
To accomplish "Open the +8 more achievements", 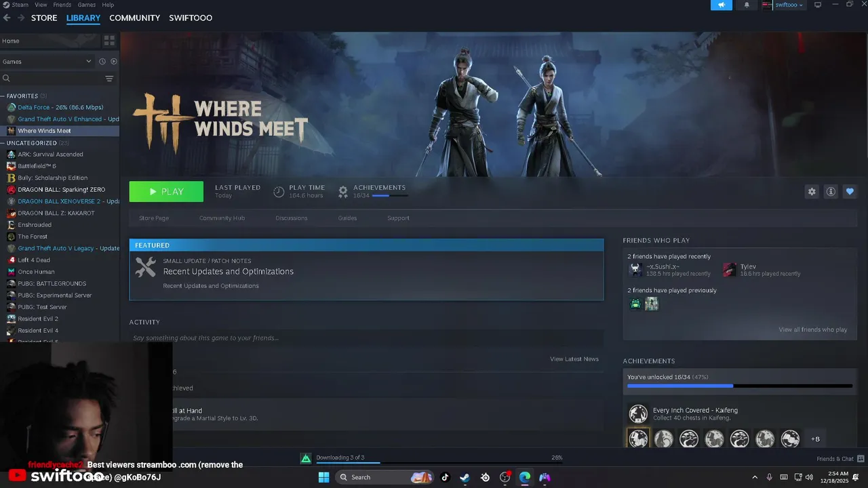I will 815,439.
